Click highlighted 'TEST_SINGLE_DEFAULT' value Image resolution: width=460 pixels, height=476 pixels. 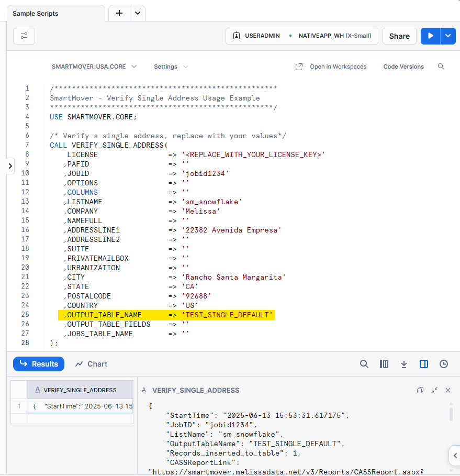227,315
